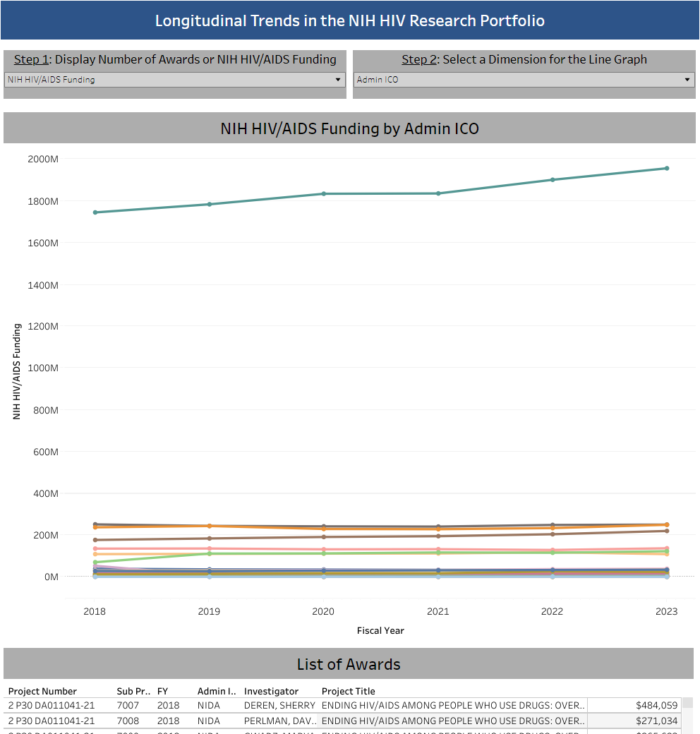Viewport: 700px width, 734px height.
Task: Select the top teal line's 2021 data point
Action: tap(438, 193)
